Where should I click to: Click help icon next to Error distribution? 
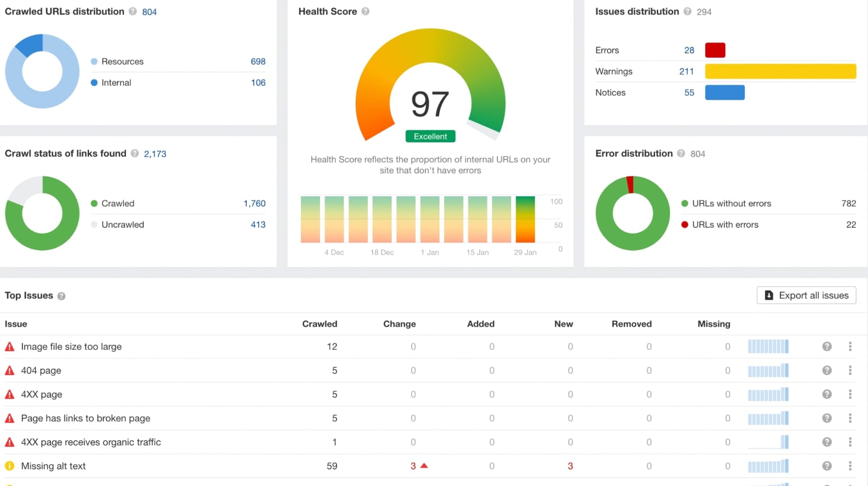coord(681,154)
